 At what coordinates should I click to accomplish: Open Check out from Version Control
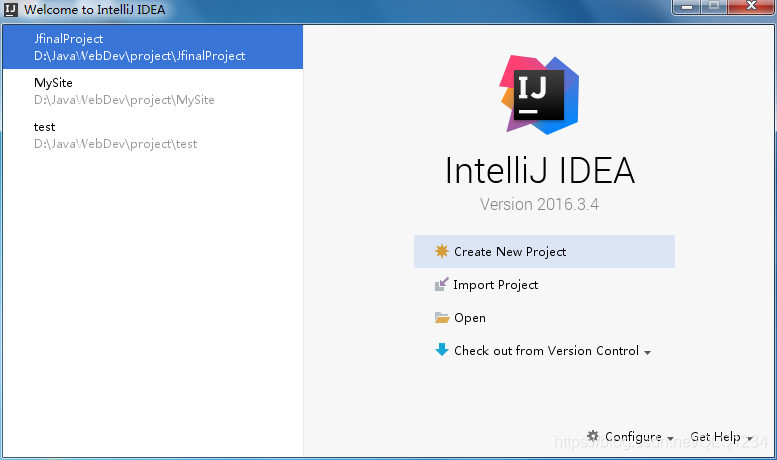(x=544, y=350)
